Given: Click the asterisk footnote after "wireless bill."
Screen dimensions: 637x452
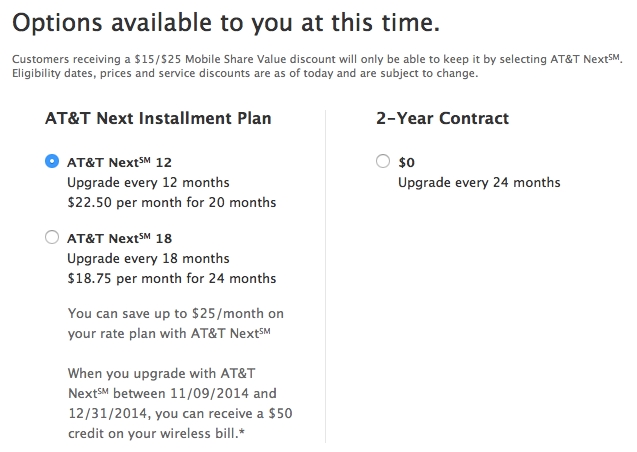Looking at the screenshot, I should pos(242,431).
